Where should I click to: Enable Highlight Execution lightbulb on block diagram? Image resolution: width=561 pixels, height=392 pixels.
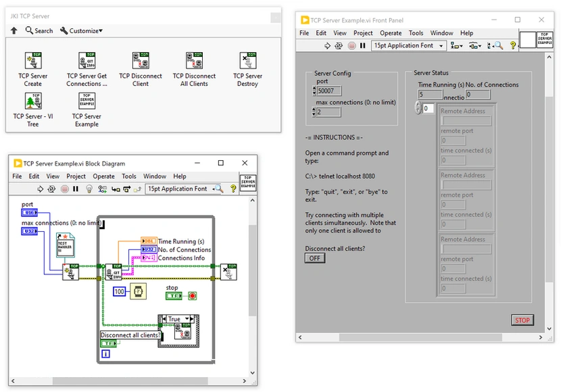tap(90, 189)
